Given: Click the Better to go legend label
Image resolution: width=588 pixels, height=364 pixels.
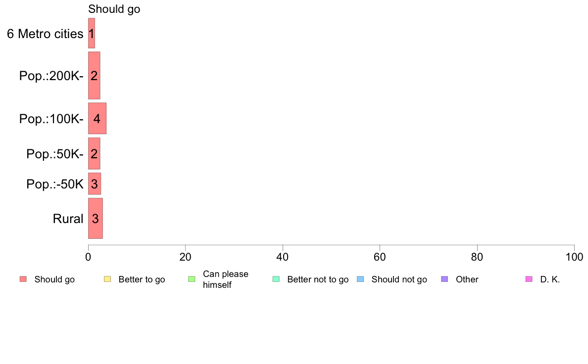Looking at the screenshot, I should tap(142, 279).
